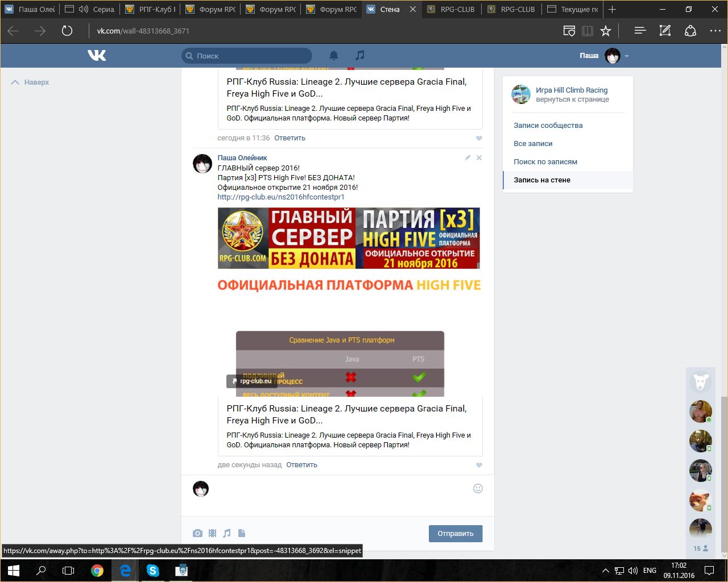Image resolution: width=728 pixels, height=582 pixels.
Task: Go up with the Наверх button
Action: point(30,82)
